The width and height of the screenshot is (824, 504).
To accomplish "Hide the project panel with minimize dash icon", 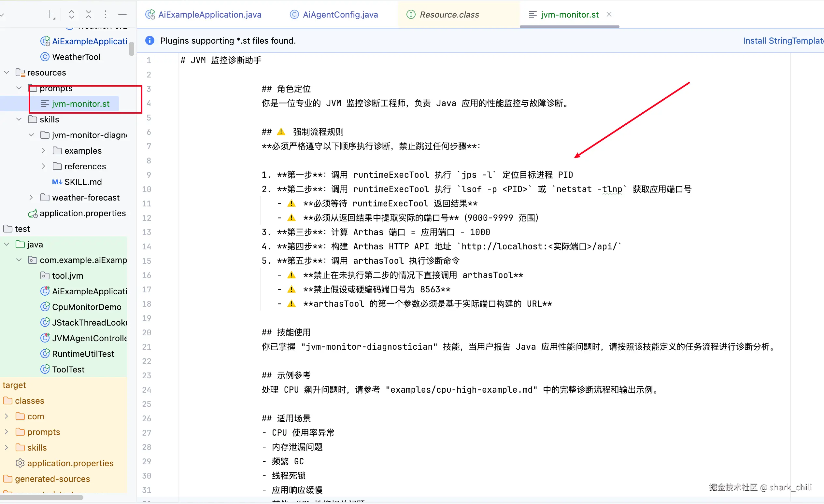I will 122,14.
